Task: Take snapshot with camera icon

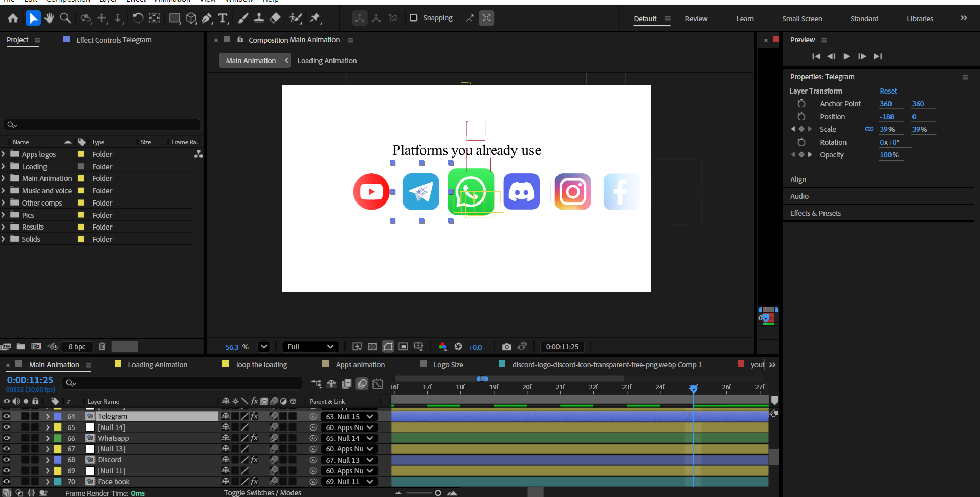Action: coord(506,347)
